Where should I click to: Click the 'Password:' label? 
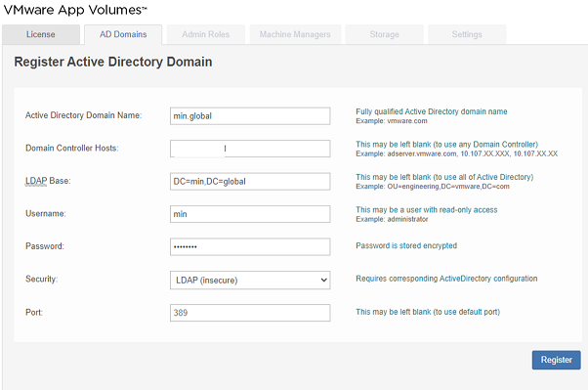(45, 246)
